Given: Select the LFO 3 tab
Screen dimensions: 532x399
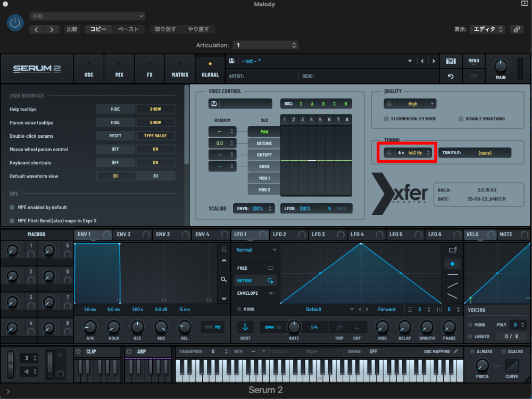Looking at the screenshot, I should [x=328, y=235].
